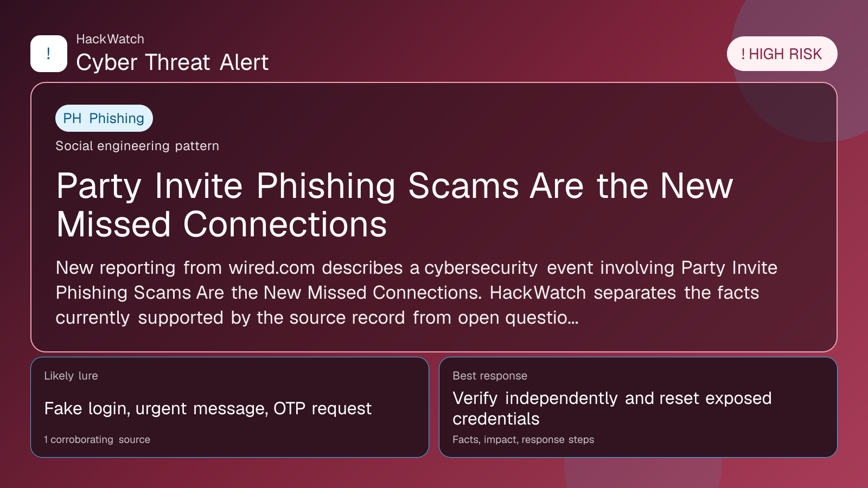
Task: Click the Cyber Threat Alert title
Action: [x=172, y=62]
